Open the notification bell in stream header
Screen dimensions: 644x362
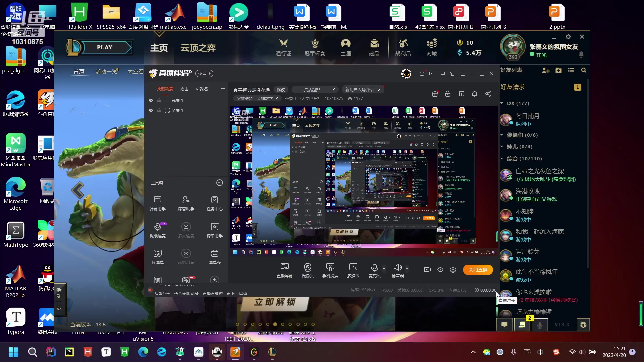[475, 94]
